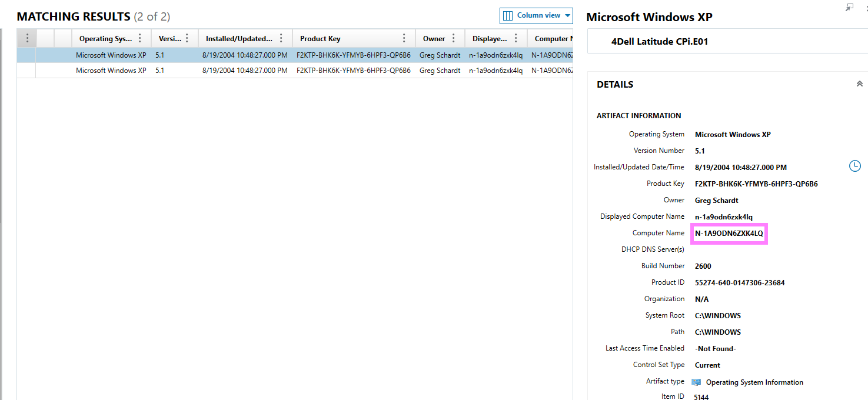Click Greg Schardt in the second table row
This screenshot has height=400, width=868.
(x=440, y=70)
